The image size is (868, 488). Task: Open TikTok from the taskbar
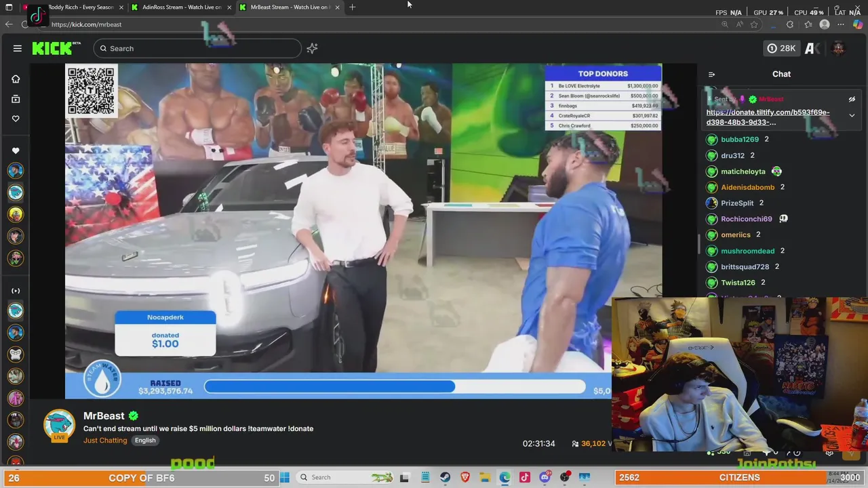click(524, 477)
